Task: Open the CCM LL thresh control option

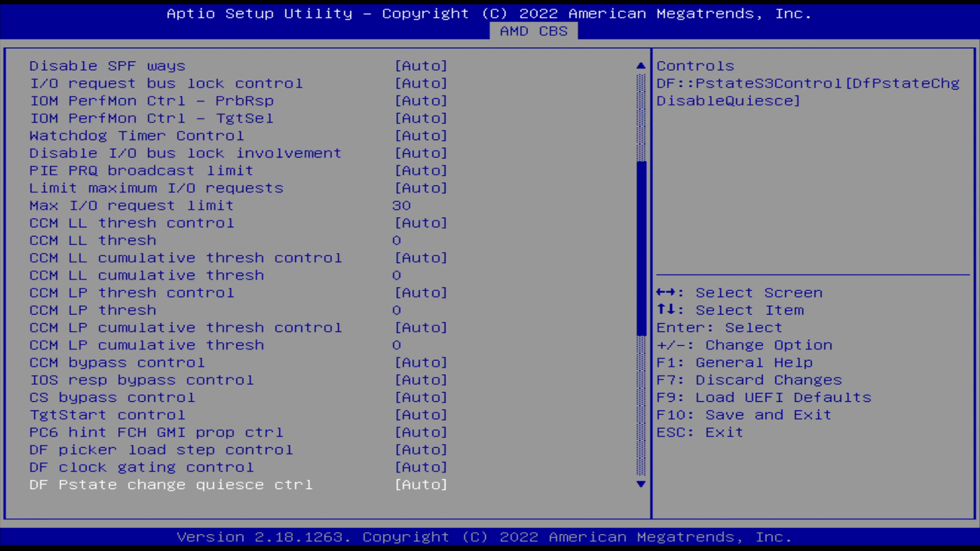Action: click(x=421, y=223)
